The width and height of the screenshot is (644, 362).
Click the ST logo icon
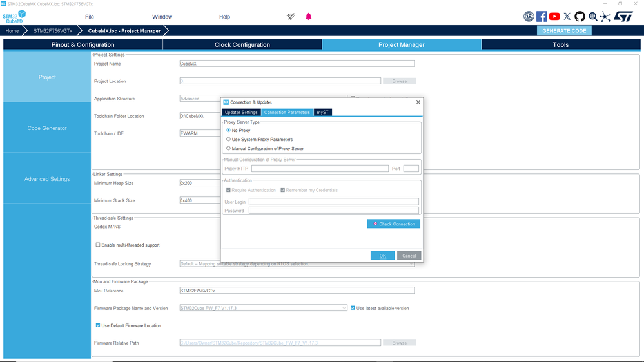(623, 16)
